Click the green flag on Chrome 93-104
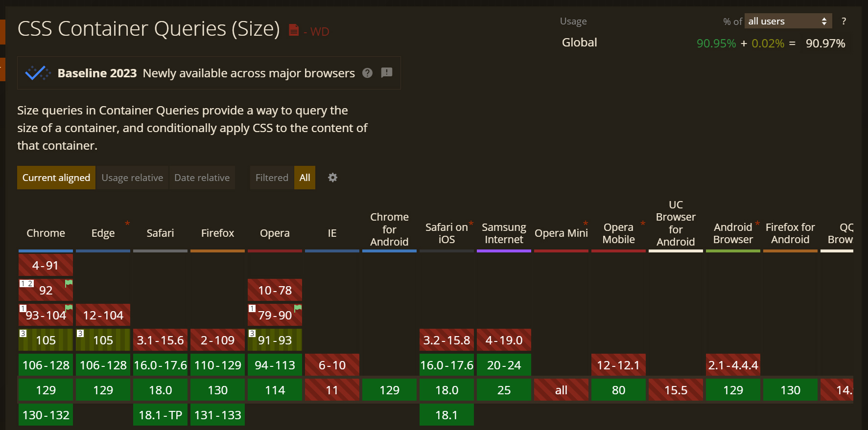 click(x=69, y=308)
